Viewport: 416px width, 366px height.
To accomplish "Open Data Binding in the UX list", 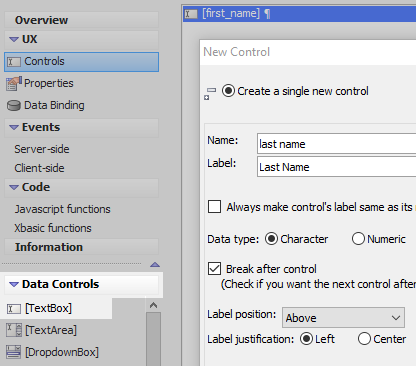I will point(54,105).
